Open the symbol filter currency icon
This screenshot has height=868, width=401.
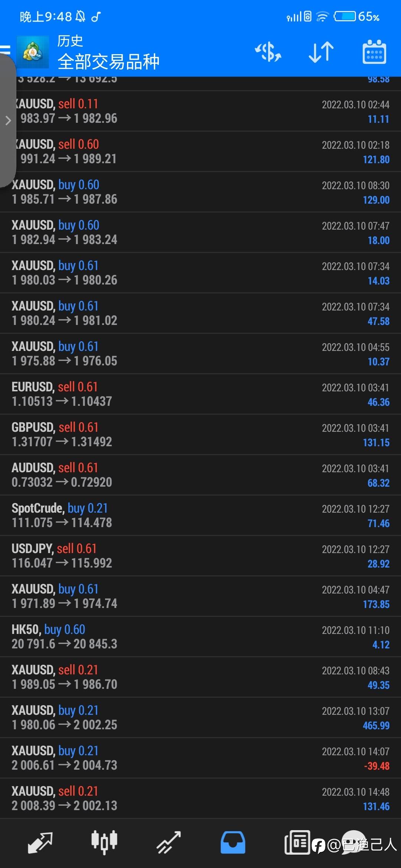pos(268,52)
